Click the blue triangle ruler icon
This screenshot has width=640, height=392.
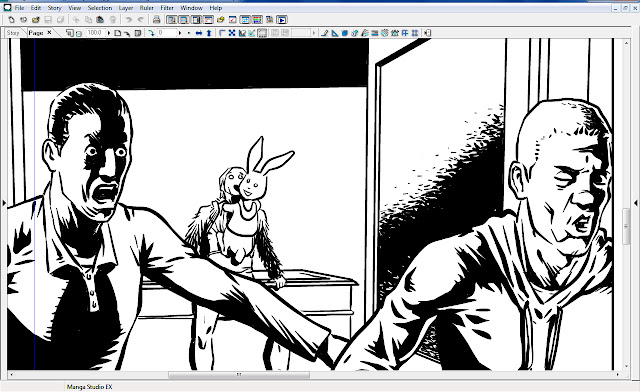pos(335,33)
